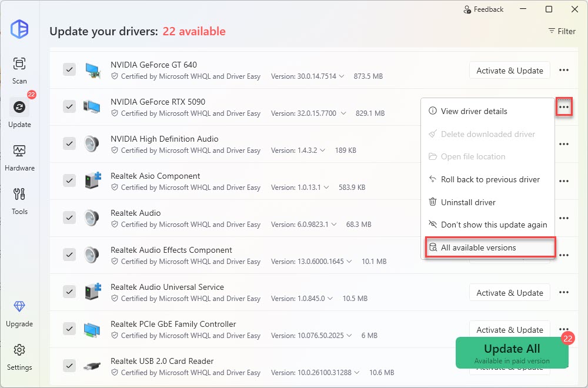
Task: Click Realtek USB 2.0 Card Reader icon
Action: coord(92,366)
